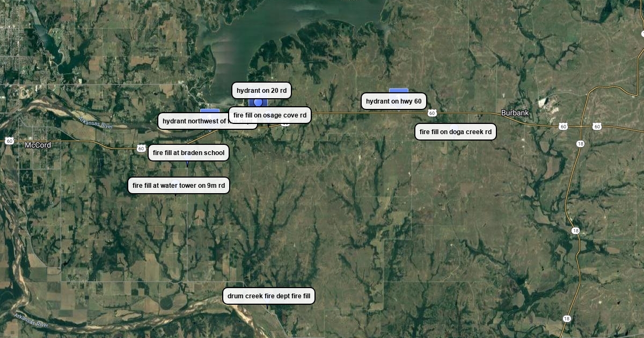The width and height of the screenshot is (644, 338).
Task: Open the 'fire fill at braden school' label
Action: tap(189, 153)
